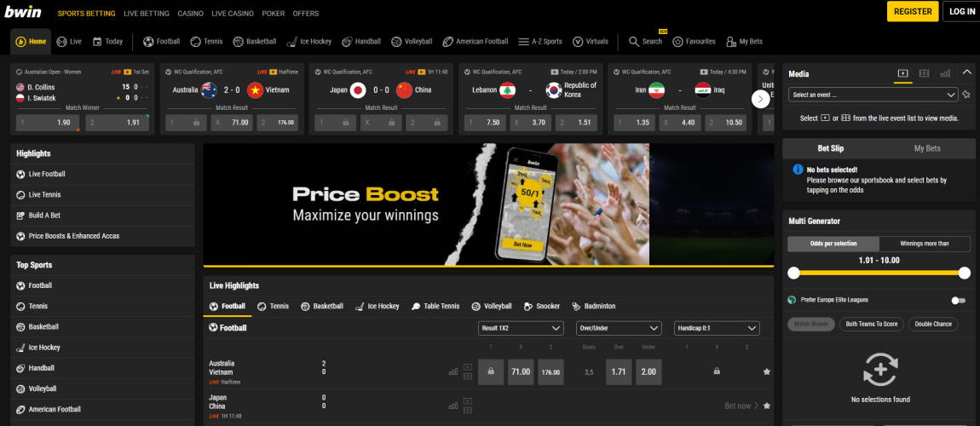The height and width of the screenshot is (426, 980).
Task: Pick Republic of Korea win at 1.51
Action: (x=578, y=123)
